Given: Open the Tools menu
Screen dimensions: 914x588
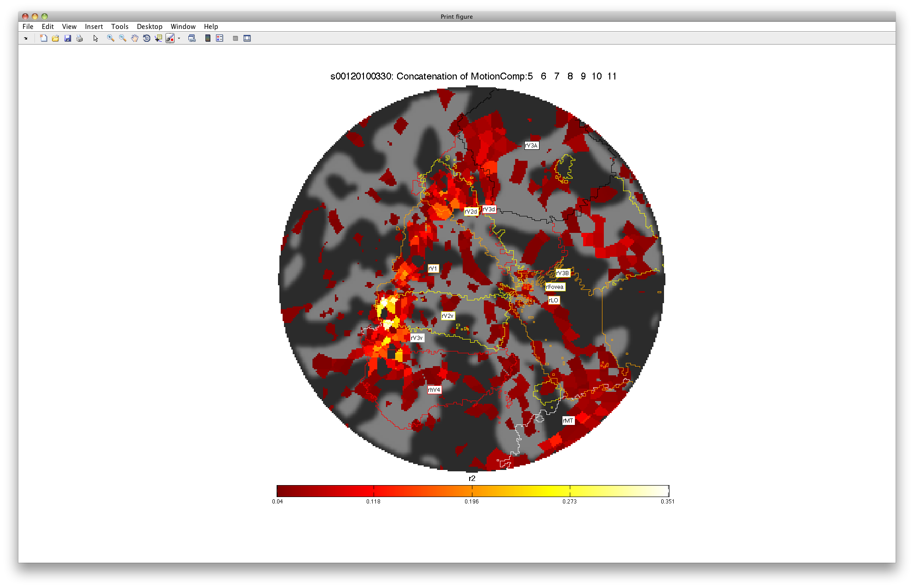Looking at the screenshot, I should 119,27.
